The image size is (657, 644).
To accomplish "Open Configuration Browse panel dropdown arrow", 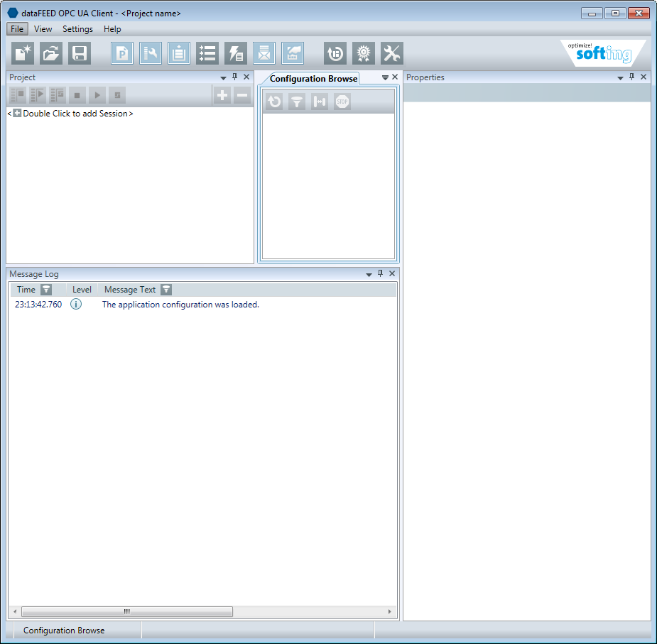I will [x=385, y=77].
